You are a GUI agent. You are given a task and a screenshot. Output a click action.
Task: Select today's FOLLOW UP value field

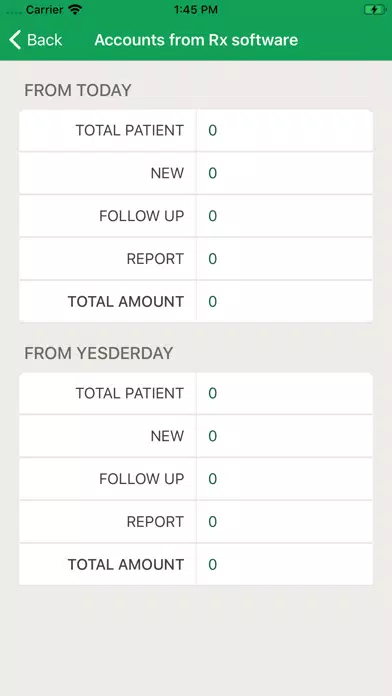pos(285,216)
